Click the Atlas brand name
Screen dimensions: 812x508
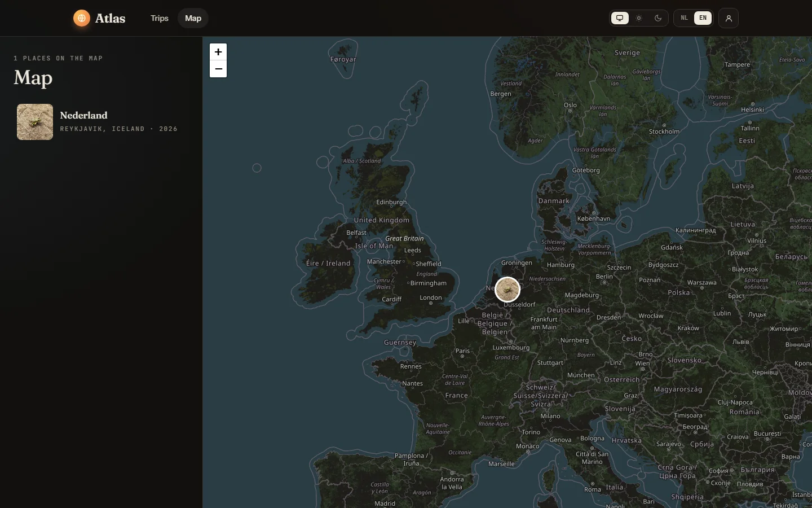coord(110,18)
